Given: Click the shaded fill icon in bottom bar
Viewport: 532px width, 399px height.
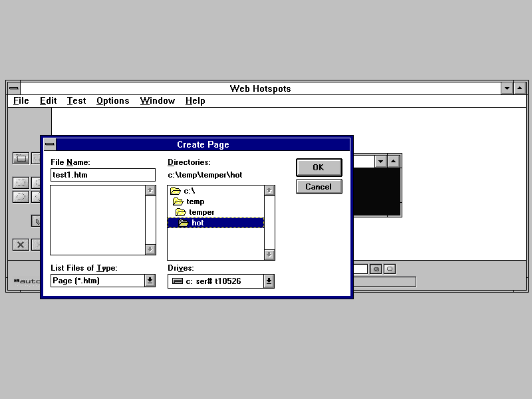Looking at the screenshot, I should tap(376, 269).
